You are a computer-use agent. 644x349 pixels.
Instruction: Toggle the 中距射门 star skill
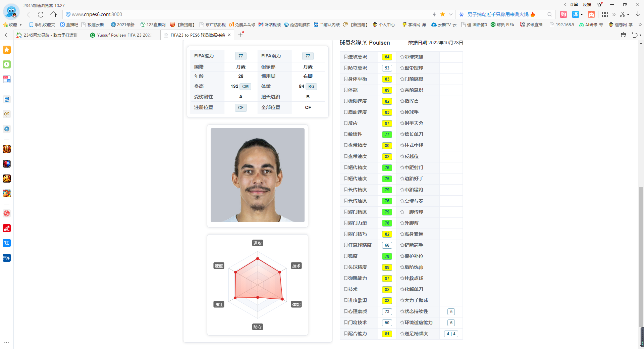coord(412,168)
